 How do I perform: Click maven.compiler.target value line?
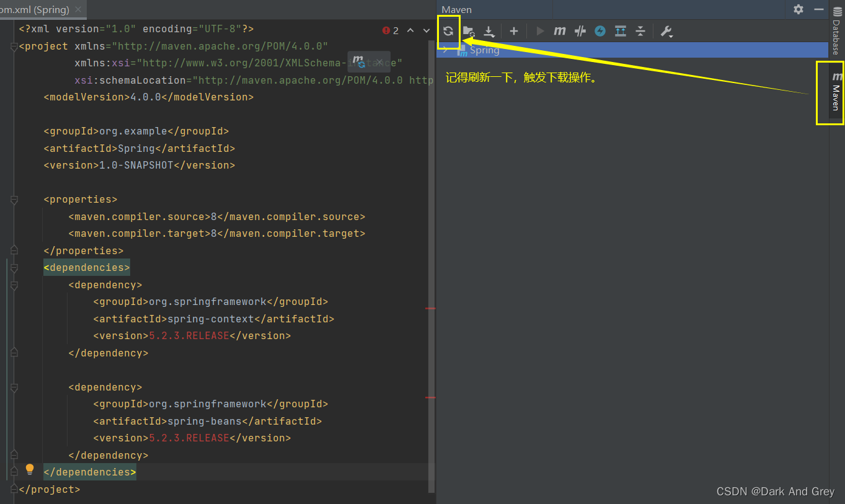click(x=217, y=234)
